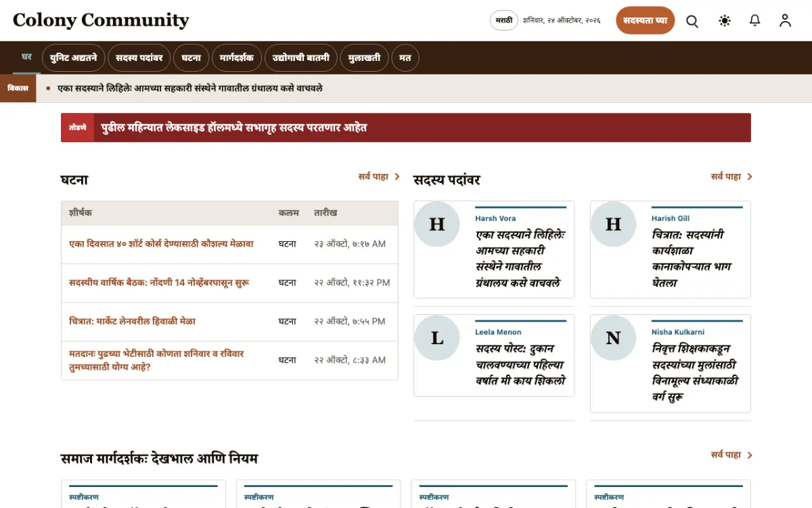Screen dimensions: 812x508
Task: Open the मत nav item
Action: [405, 58]
